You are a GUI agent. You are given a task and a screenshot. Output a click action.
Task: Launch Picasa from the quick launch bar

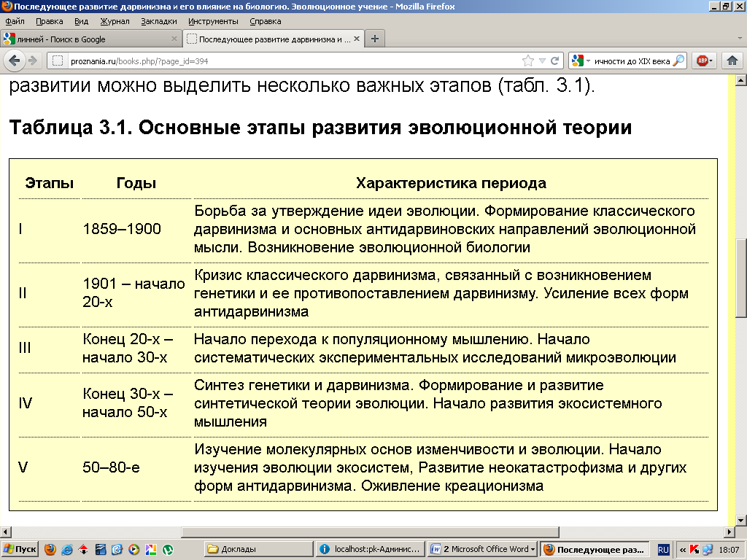(x=150, y=550)
